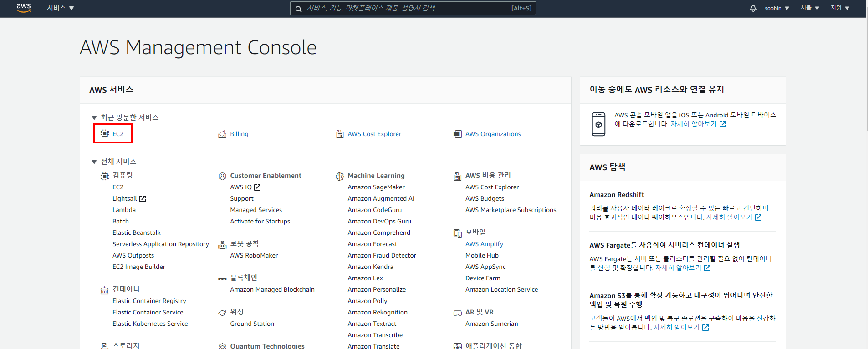Screen dimensions: 868x349
Task: Click the 모바일 category icon
Action: click(458, 233)
